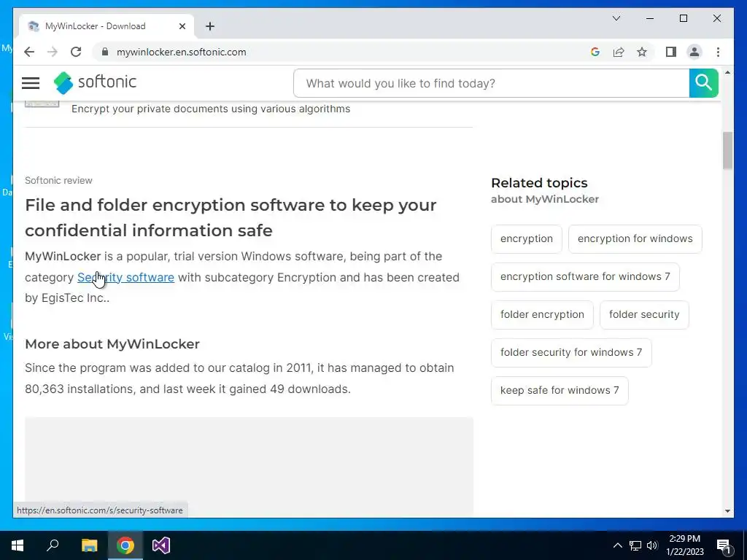Click the address bar URL
Screen dimensions: 747x560
(x=182, y=52)
